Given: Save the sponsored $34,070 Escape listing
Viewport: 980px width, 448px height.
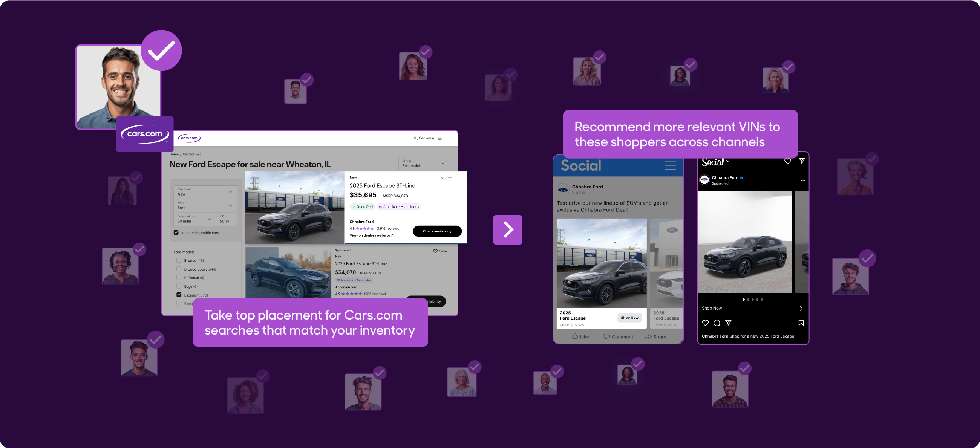Looking at the screenshot, I should point(435,251).
